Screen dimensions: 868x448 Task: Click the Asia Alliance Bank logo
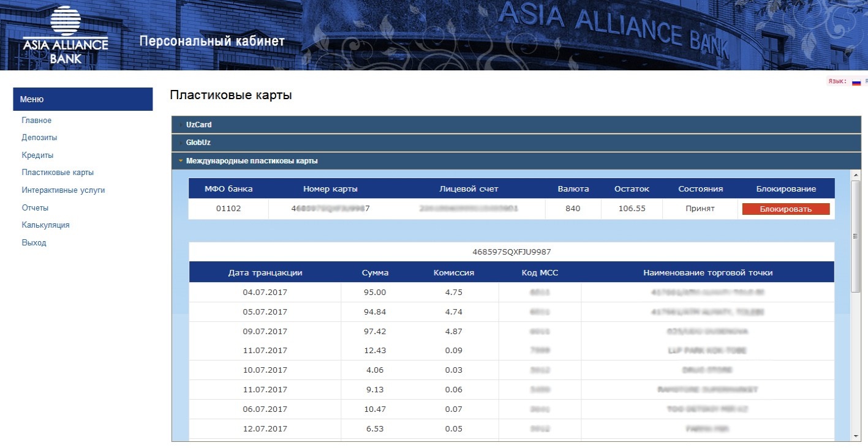66,34
